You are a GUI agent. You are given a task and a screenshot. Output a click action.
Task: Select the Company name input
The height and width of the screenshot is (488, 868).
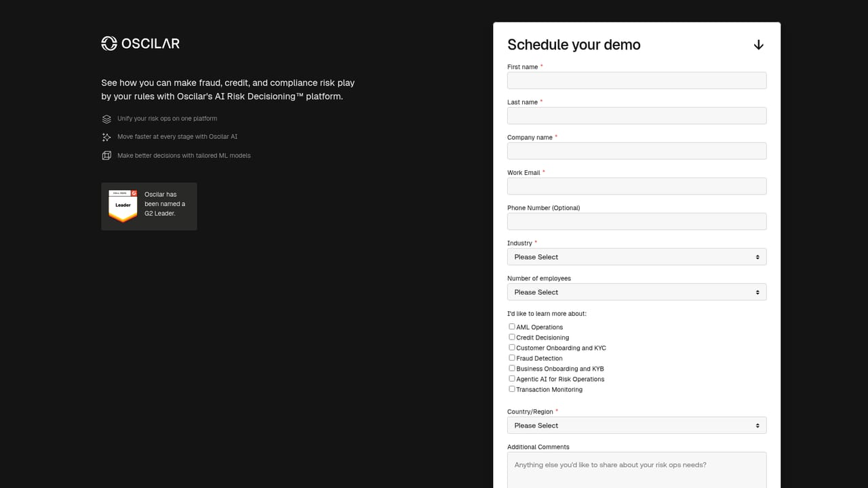pos(637,151)
